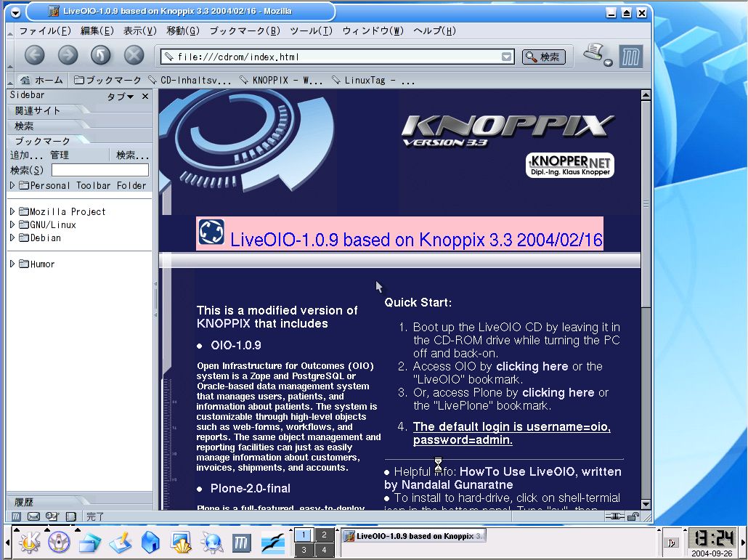This screenshot has height=560, width=748.
Task: Open the Home folder icon in the panel
Action: click(150, 543)
